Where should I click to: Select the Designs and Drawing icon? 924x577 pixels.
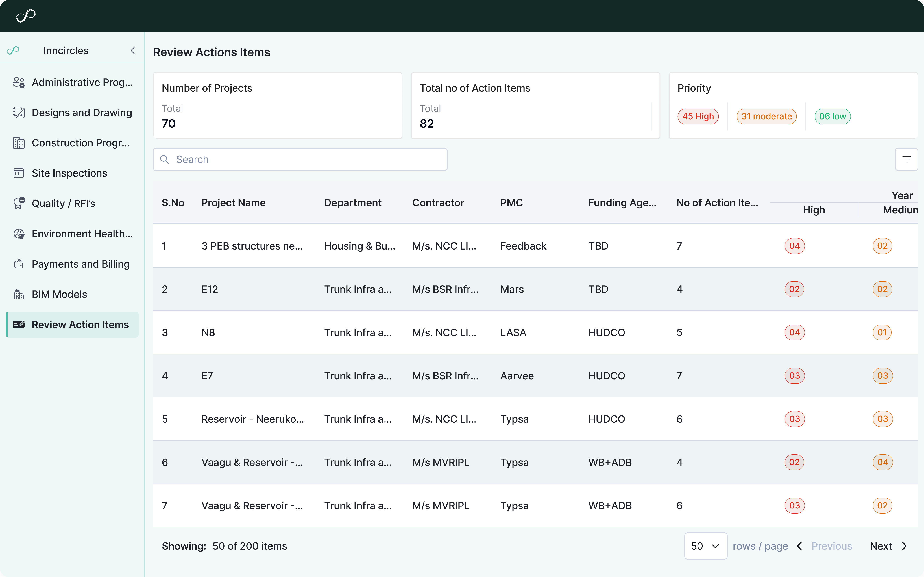pyautogui.click(x=19, y=112)
